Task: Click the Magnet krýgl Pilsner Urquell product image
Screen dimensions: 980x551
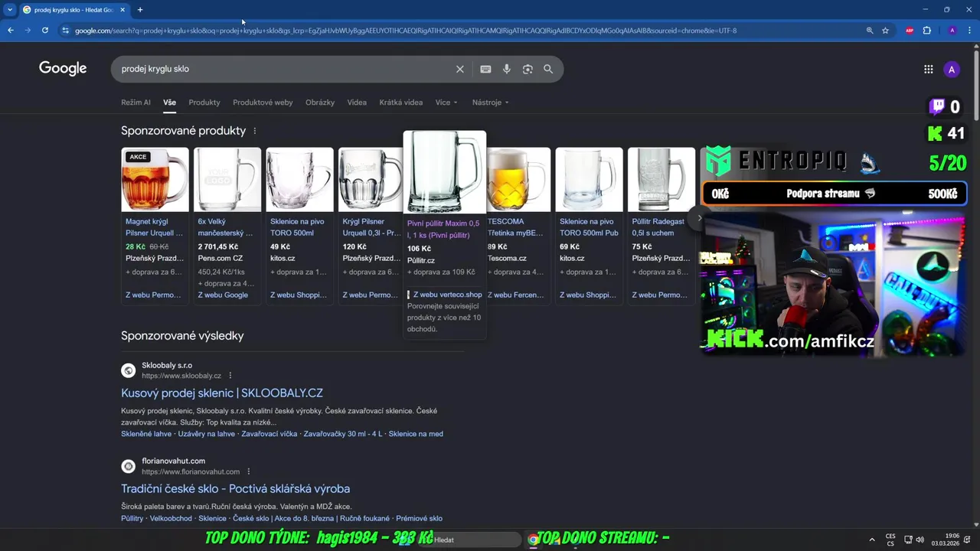Action: tap(155, 179)
